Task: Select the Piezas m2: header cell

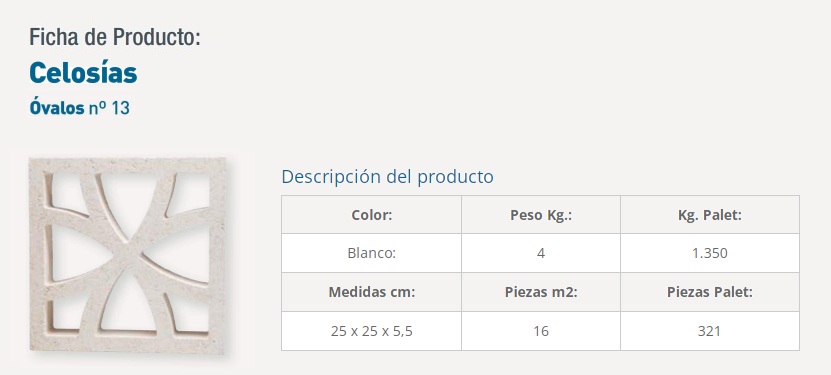Action: pos(541,292)
